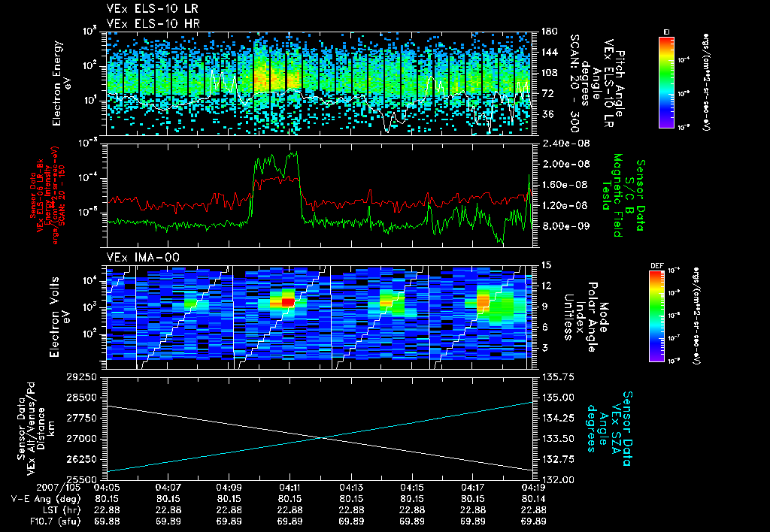
Task: Click the 'Mode Polar Angle Index Unitless' label
Action: pos(585,317)
